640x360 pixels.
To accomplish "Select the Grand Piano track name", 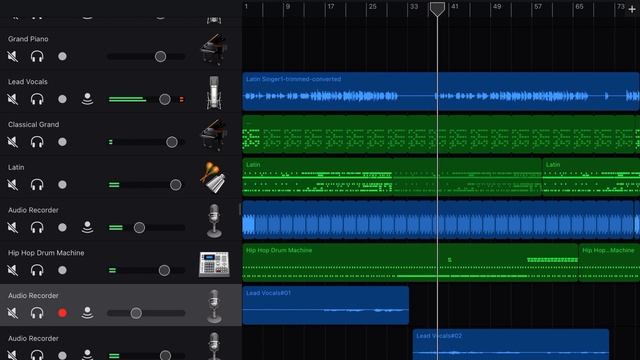I will click(28, 39).
